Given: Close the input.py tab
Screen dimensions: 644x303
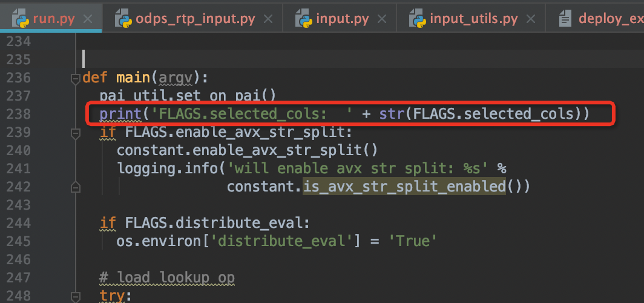Looking at the screenshot, I should pyautogui.click(x=382, y=19).
